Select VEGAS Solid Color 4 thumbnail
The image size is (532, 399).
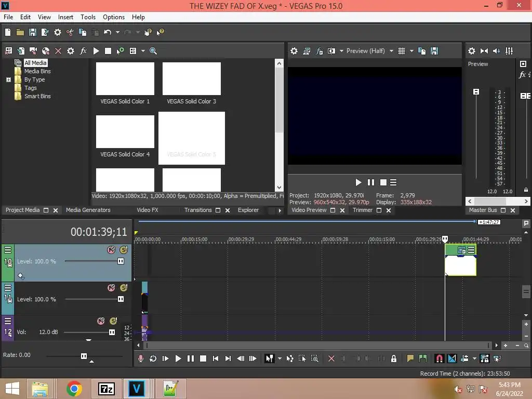click(125, 131)
